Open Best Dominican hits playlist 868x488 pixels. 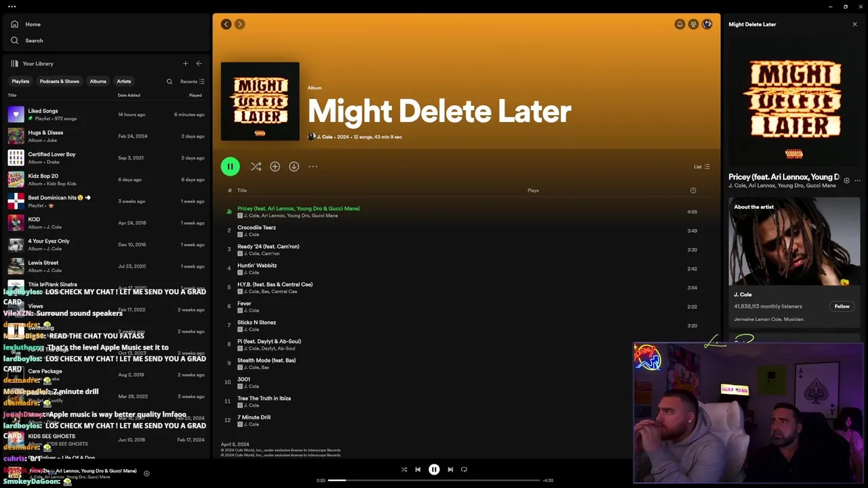click(106, 201)
